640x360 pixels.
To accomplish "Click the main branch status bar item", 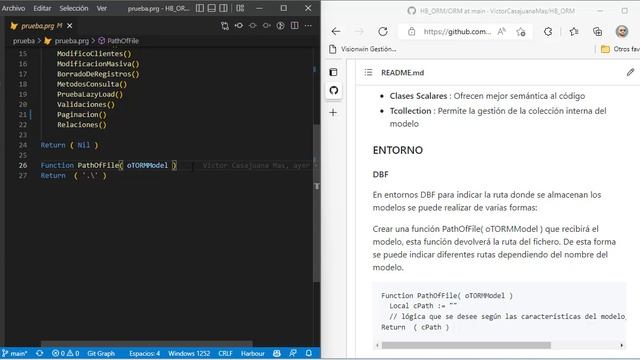I will click(15, 353).
